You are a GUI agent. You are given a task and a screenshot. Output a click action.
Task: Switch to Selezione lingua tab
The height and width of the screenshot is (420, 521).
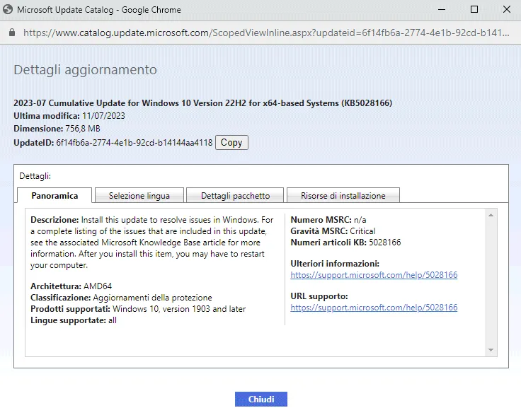pos(139,196)
